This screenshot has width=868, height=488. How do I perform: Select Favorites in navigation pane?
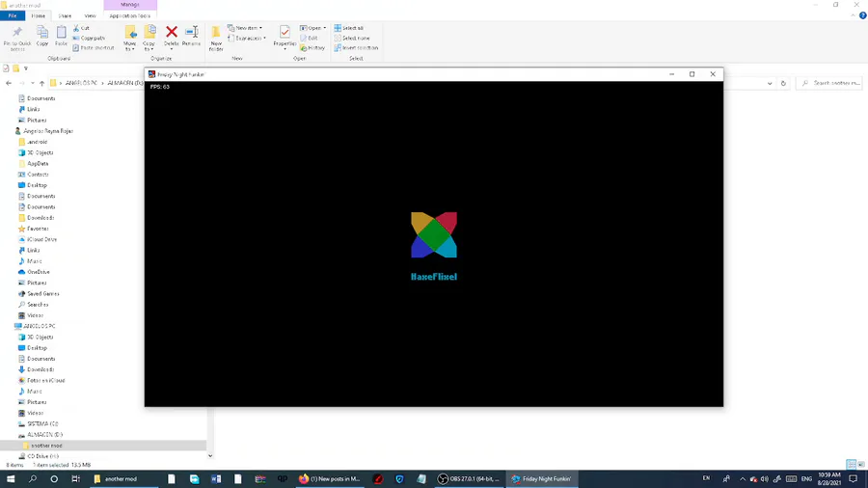(38, 229)
